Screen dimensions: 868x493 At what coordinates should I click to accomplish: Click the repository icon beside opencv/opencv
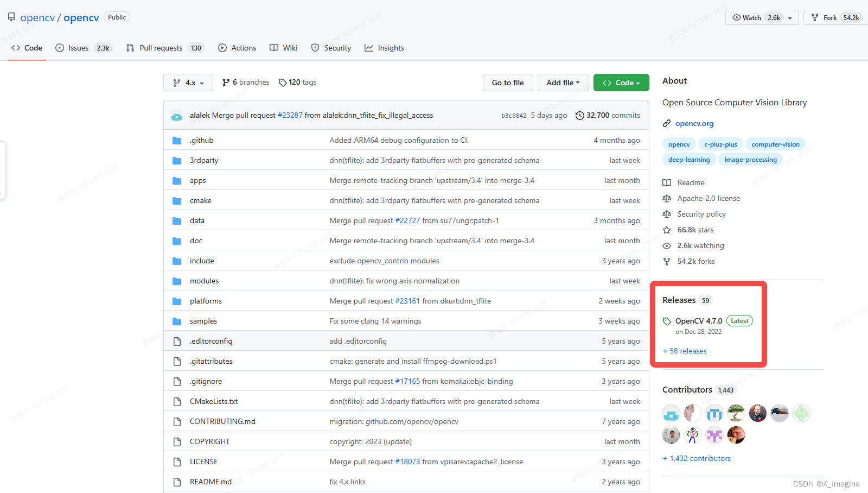11,17
